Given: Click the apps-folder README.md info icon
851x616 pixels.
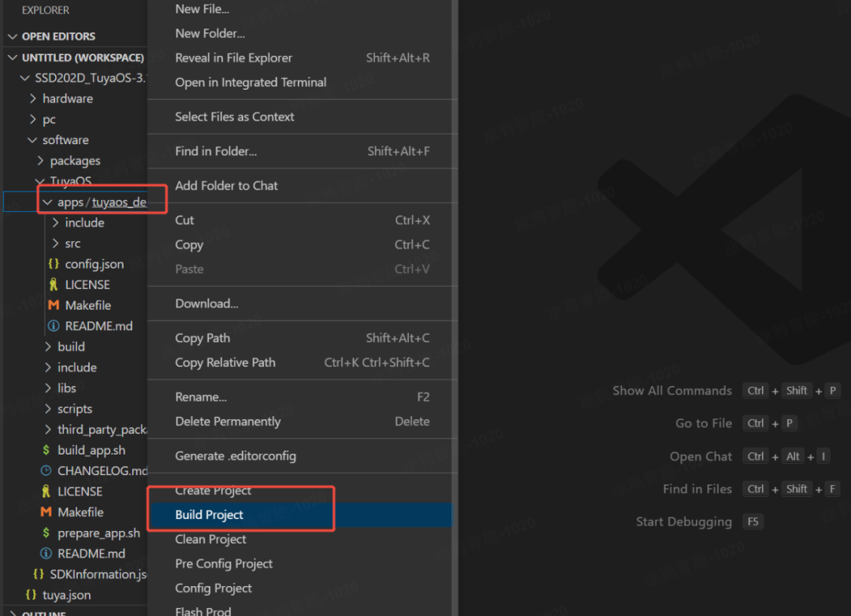Looking at the screenshot, I should click(54, 325).
